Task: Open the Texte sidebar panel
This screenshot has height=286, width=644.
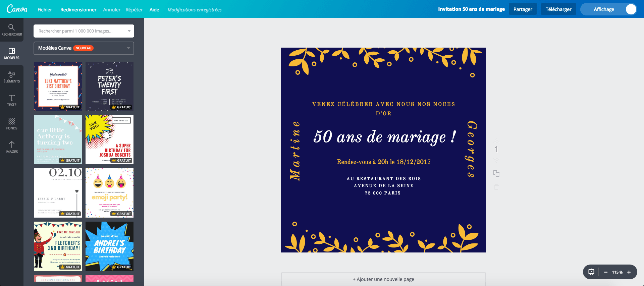Action: tap(12, 100)
